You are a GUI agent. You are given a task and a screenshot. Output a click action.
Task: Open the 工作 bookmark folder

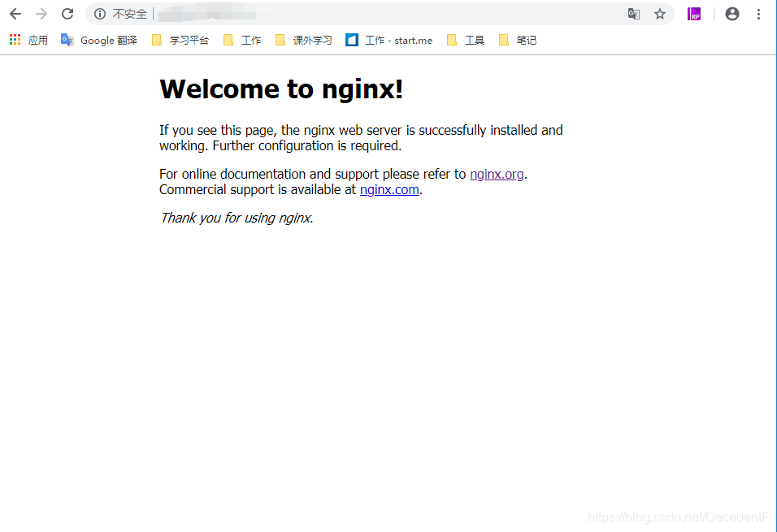pyautogui.click(x=242, y=40)
